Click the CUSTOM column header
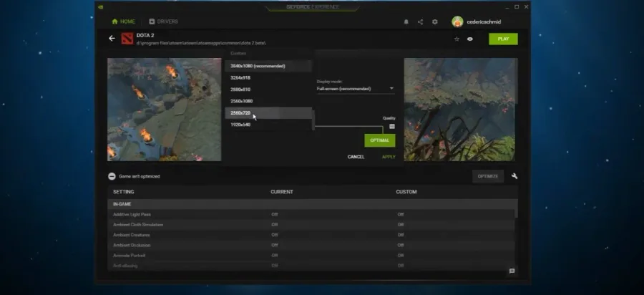Screen dimensions: 644x295 click(406, 192)
